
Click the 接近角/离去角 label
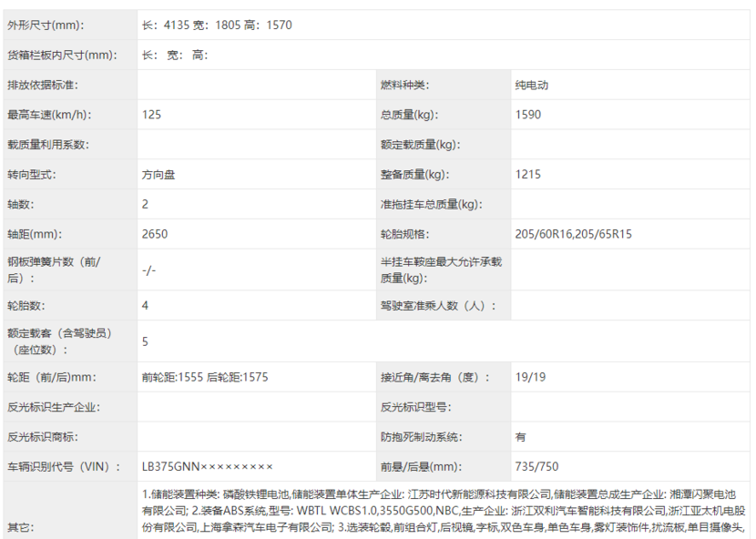pyautogui.click(x=434, y=377)
